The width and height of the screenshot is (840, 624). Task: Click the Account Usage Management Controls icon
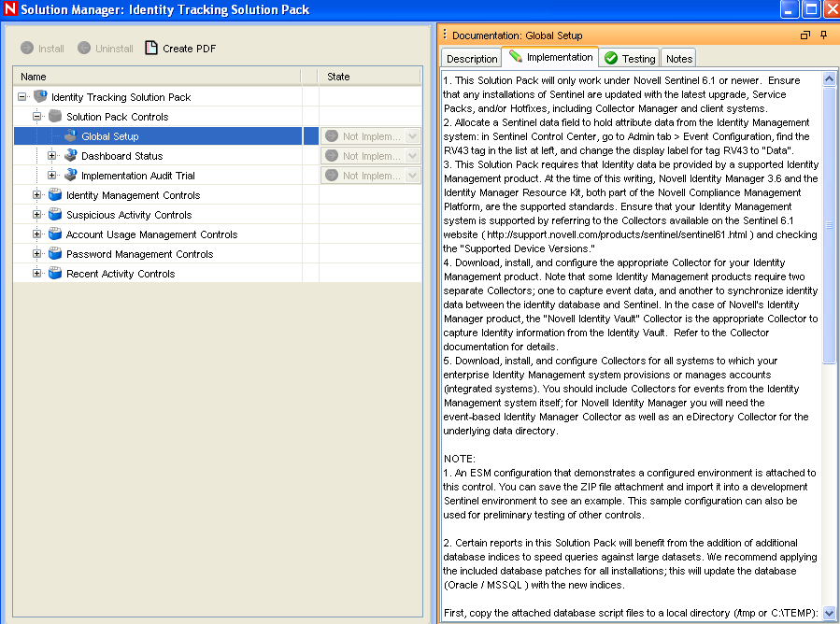click(55, 234)
